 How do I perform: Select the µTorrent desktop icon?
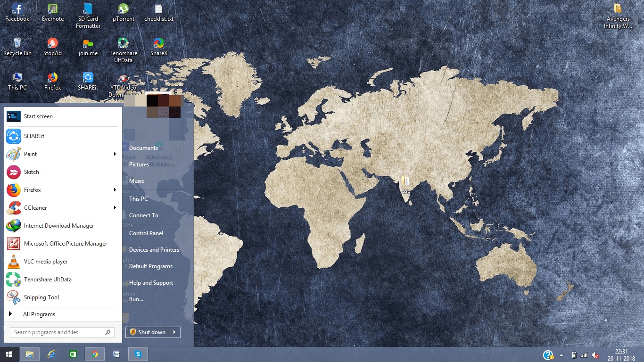[124, 13]
